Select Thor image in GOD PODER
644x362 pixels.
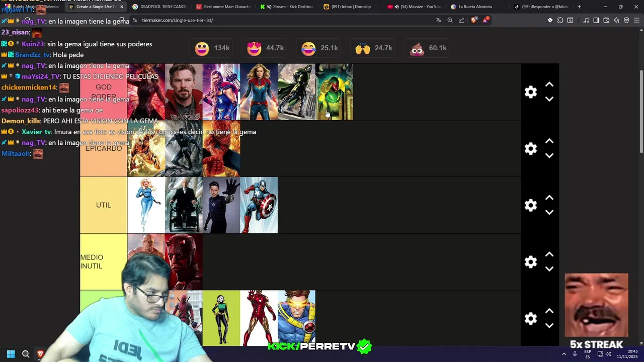click(x=221, y=92)
